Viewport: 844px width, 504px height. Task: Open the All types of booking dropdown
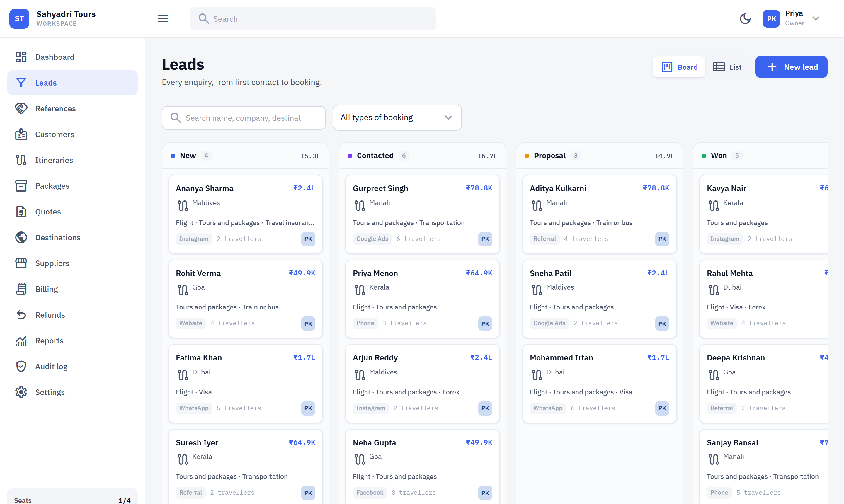coord(397,118)
